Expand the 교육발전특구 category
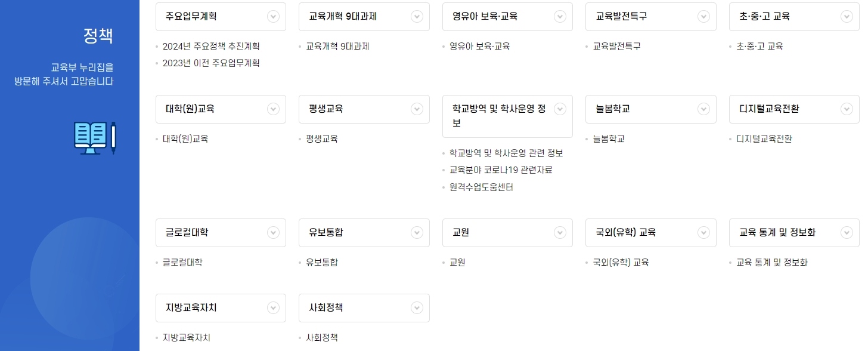This screenshot has width=868, height=351. tap(703, 16)
